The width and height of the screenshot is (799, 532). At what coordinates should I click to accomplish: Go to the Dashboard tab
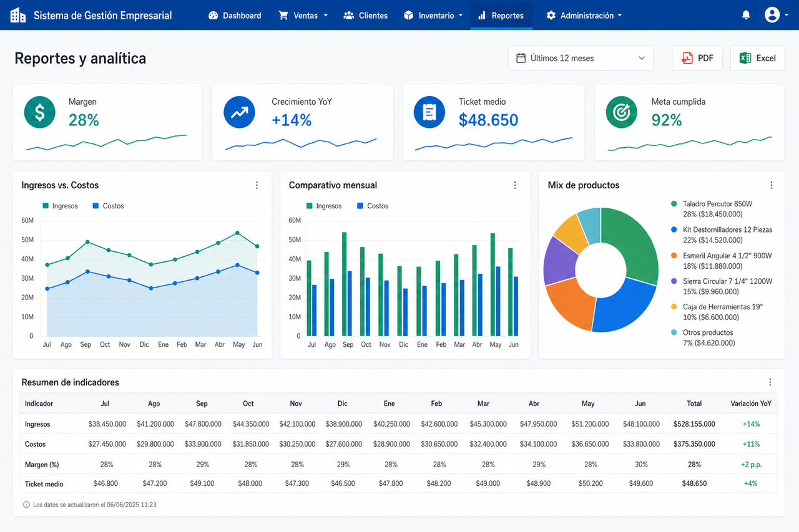[235, 16]
